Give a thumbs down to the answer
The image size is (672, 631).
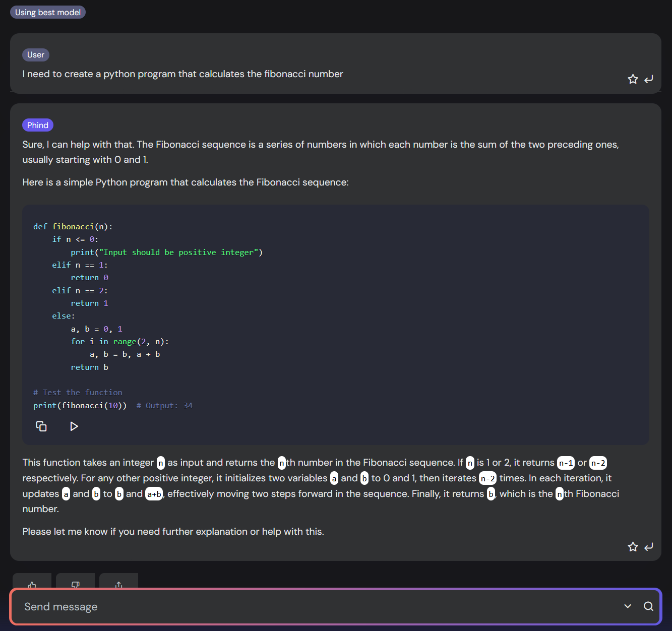[75, 585]
